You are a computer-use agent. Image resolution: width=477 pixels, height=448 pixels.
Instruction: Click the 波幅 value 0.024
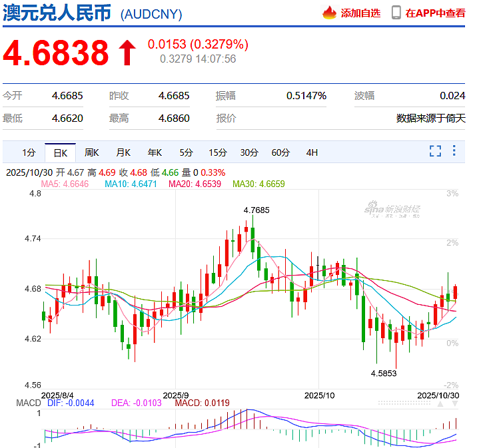pyautogui.click(x=452, y=96)
